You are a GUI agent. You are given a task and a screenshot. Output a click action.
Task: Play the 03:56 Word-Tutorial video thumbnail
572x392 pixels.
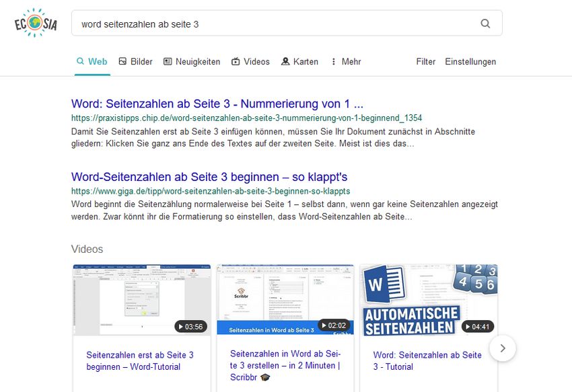141,299
